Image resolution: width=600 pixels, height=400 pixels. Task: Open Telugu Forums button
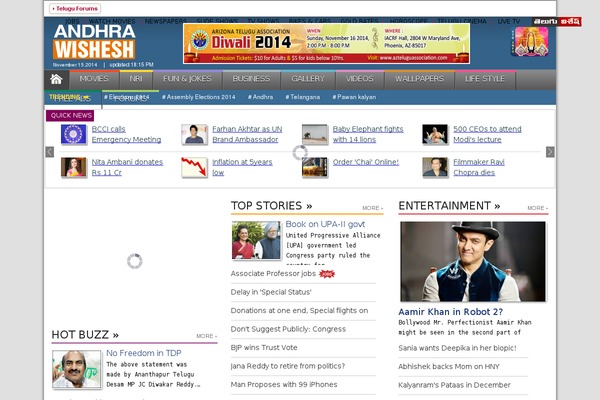[75, 8]
